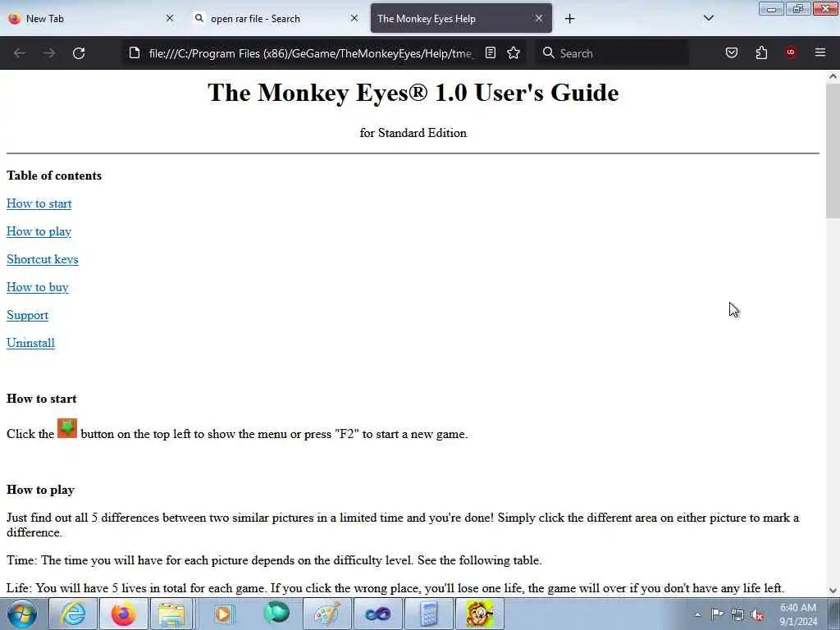Open The Monkey Eyes game taskbar icon
This screenshot has height=630, width=840.
[479, 614]
